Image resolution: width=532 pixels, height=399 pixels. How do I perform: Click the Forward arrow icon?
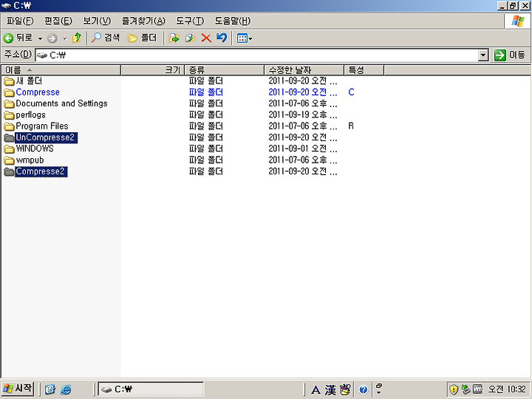tap(52, 38)
